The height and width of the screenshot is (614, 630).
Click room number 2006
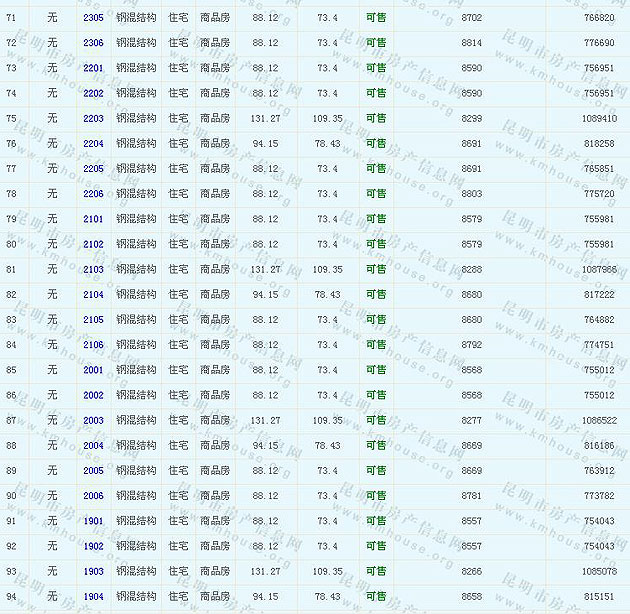(93, 496)
